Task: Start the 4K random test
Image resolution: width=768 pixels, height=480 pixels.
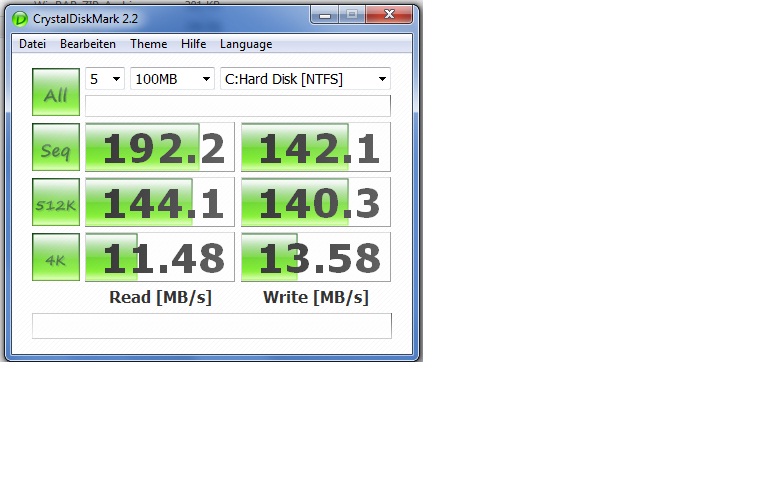Action: [x=56, y=257]
